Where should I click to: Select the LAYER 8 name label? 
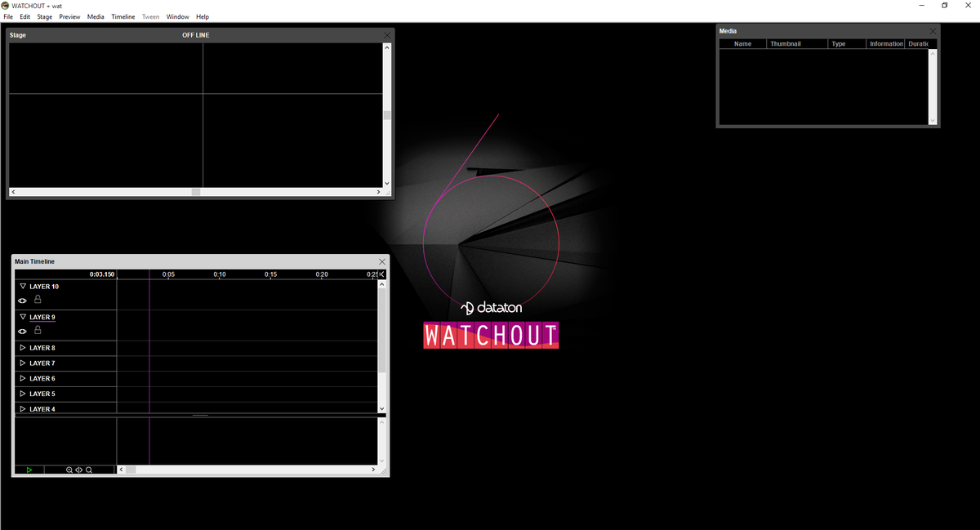click(42, 348)
